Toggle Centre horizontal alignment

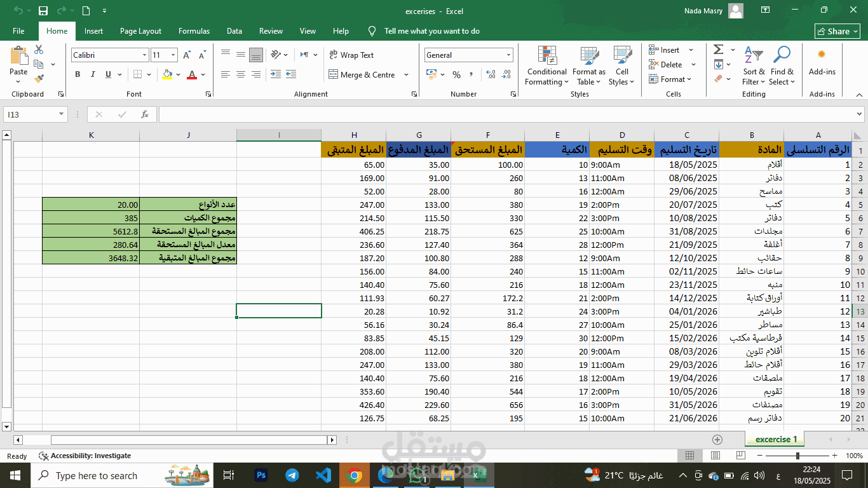tap(241, 75)
